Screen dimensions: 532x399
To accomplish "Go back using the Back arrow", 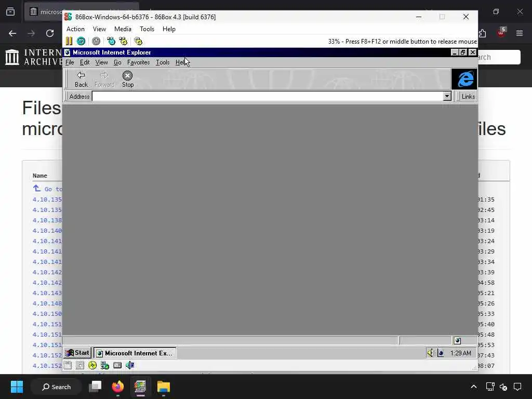I will pyautogui.click(x=81, y=79).
